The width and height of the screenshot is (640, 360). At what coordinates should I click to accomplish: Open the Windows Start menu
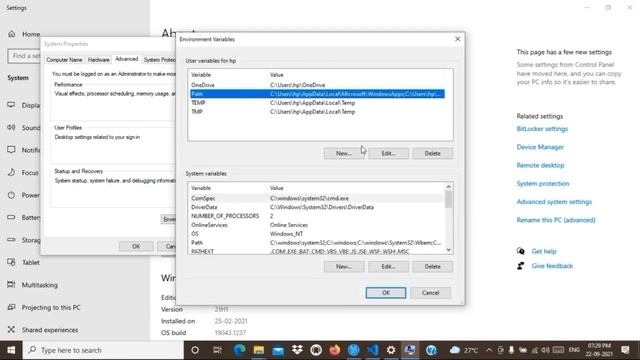pyautogui.click(x=11, y=350)
